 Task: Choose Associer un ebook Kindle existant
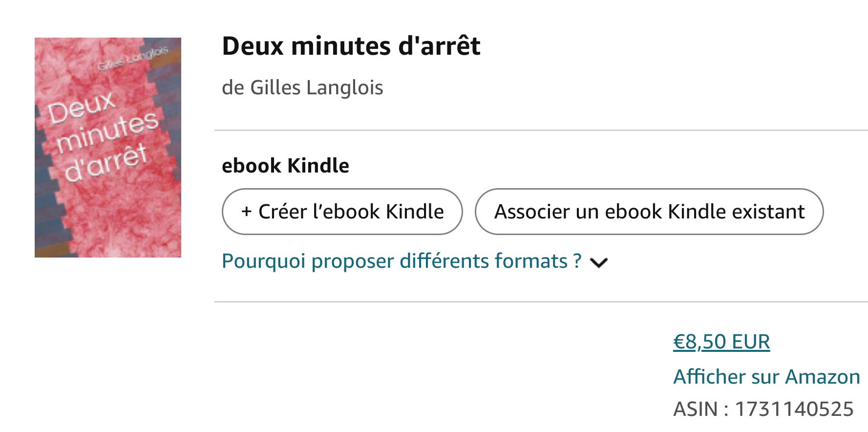(649, 212)
